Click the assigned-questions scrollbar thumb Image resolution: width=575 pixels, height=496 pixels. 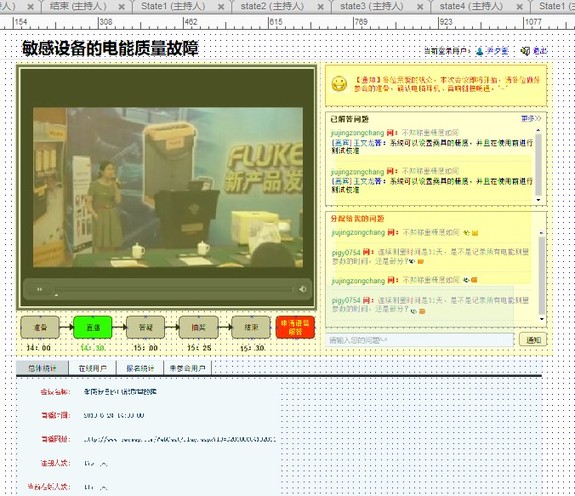541,275
